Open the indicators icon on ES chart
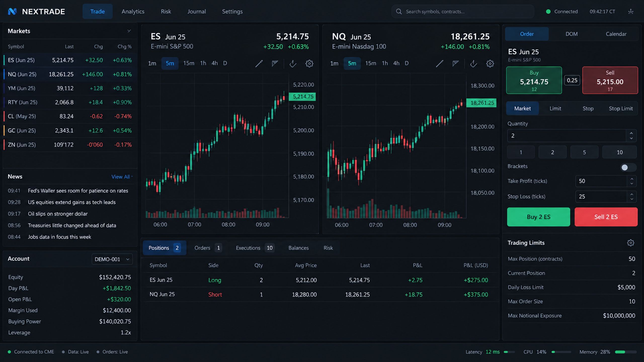644x362 pixels. tap(293, 64)
